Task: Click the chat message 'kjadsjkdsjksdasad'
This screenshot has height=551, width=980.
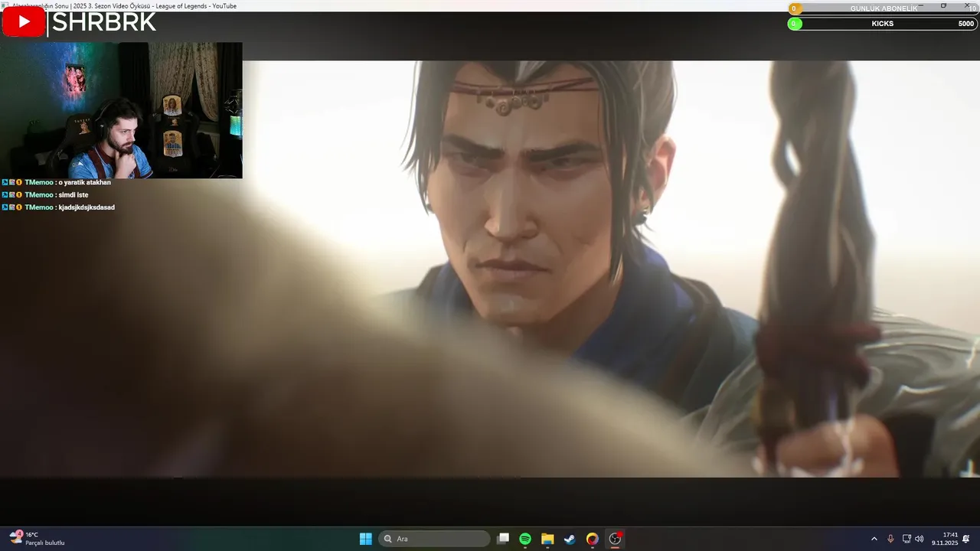Action: pyautogui.click(x=87, y=207)
